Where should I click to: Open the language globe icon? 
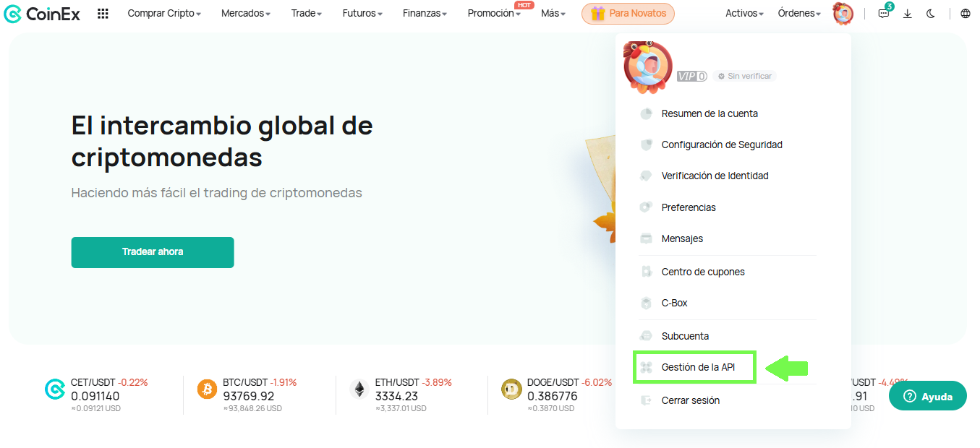tap(966, 14)
